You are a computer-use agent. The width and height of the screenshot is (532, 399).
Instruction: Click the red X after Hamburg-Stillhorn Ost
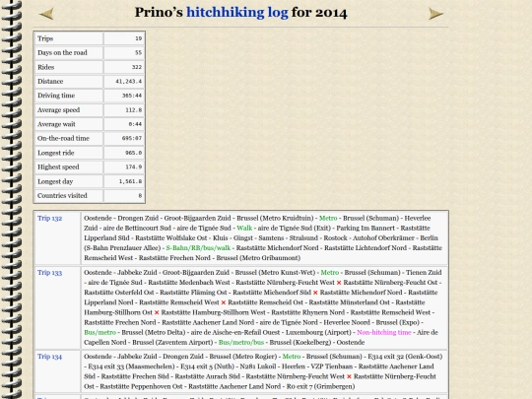(x=157, y=312)
